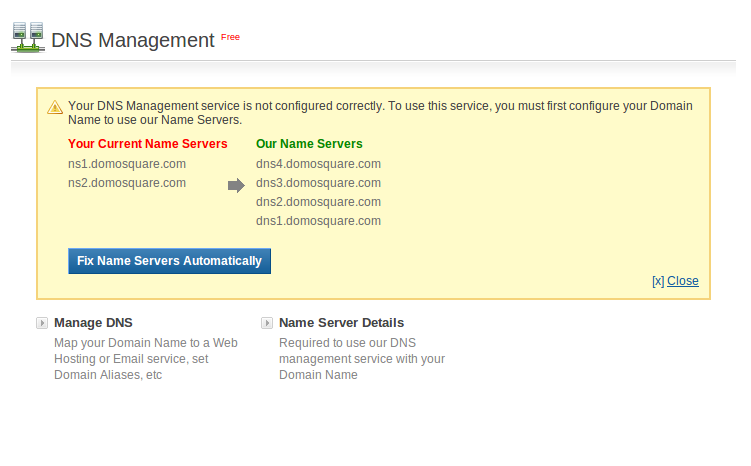Screen dimensions: 751x466
Task: Click the Your Current Name Servers heading
Action: pos(148,144)
